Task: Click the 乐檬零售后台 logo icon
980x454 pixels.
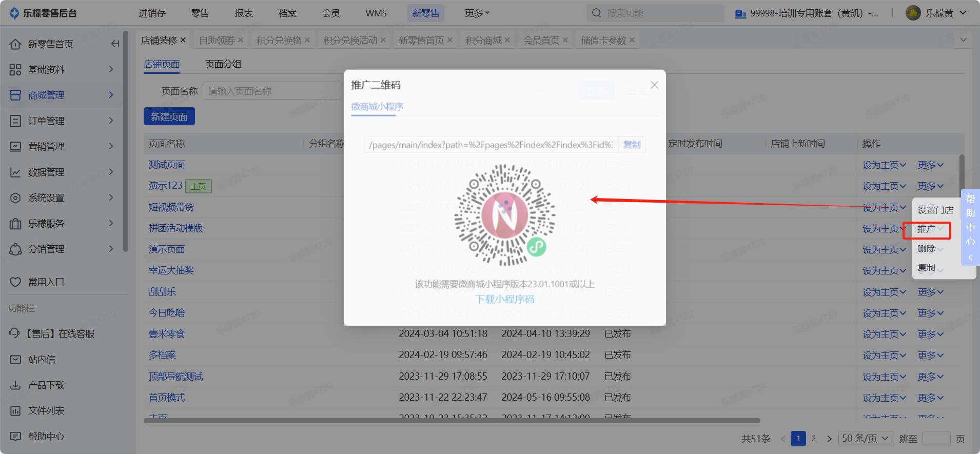Action: pos(14,13)
